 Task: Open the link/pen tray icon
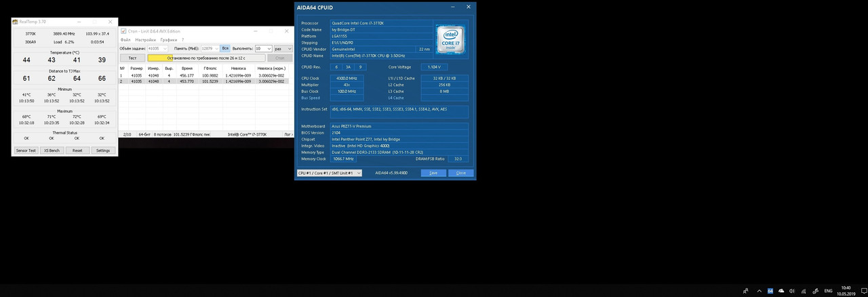[814, 291]
